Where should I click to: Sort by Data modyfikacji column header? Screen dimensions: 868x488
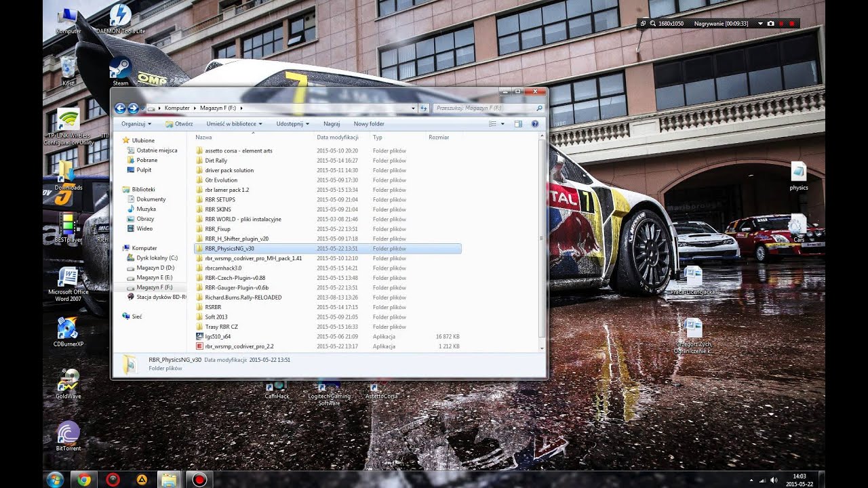coord(338,137)
